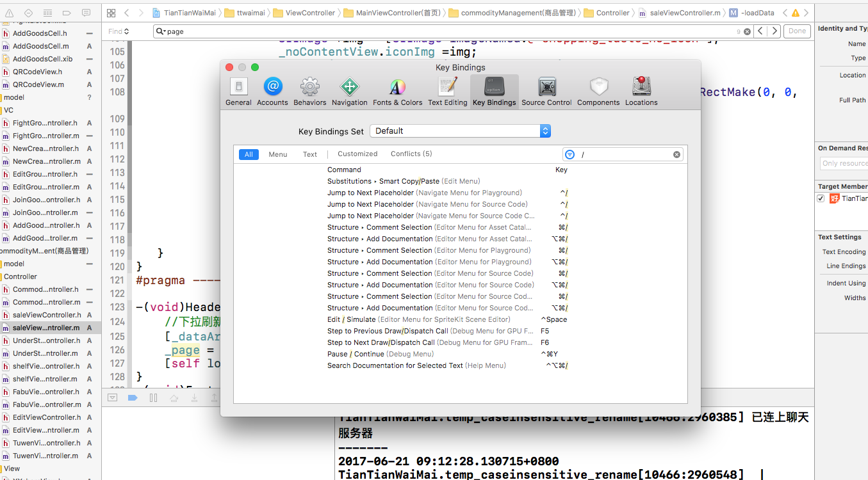This screenshot has width=868, height=480.
Task: Open the TianTianWaiMai project breadcrumb
Action: pos(186,13)
